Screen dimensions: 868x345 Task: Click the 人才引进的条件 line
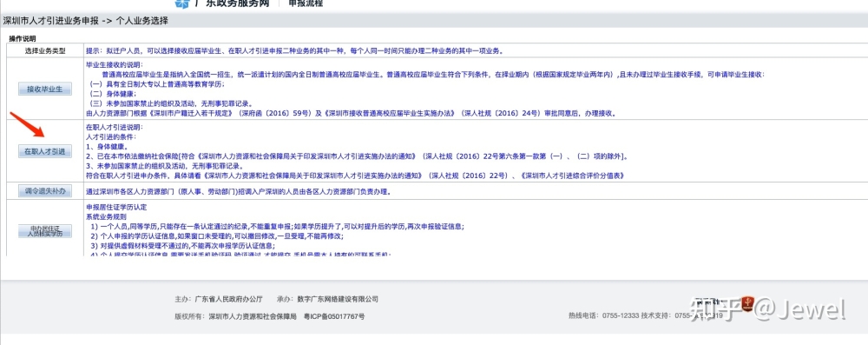pyautogui.click(x=111, y=137)
